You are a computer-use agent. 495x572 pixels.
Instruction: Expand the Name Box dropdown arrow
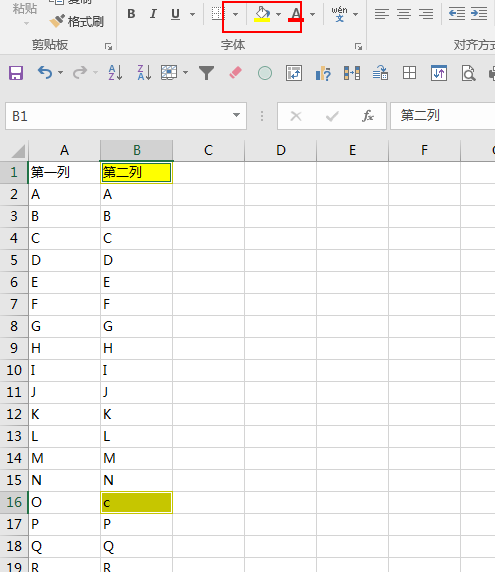(x=236, y=115)
